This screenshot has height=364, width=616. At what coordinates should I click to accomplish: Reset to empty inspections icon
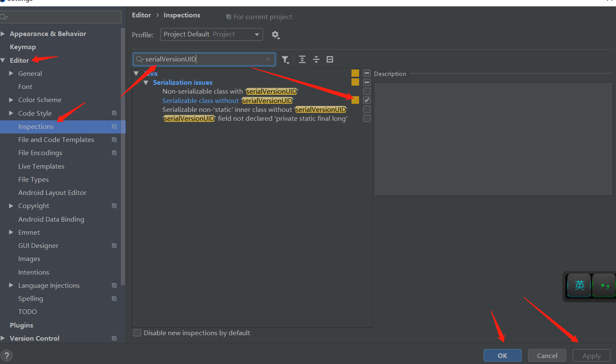click(330, 59)
